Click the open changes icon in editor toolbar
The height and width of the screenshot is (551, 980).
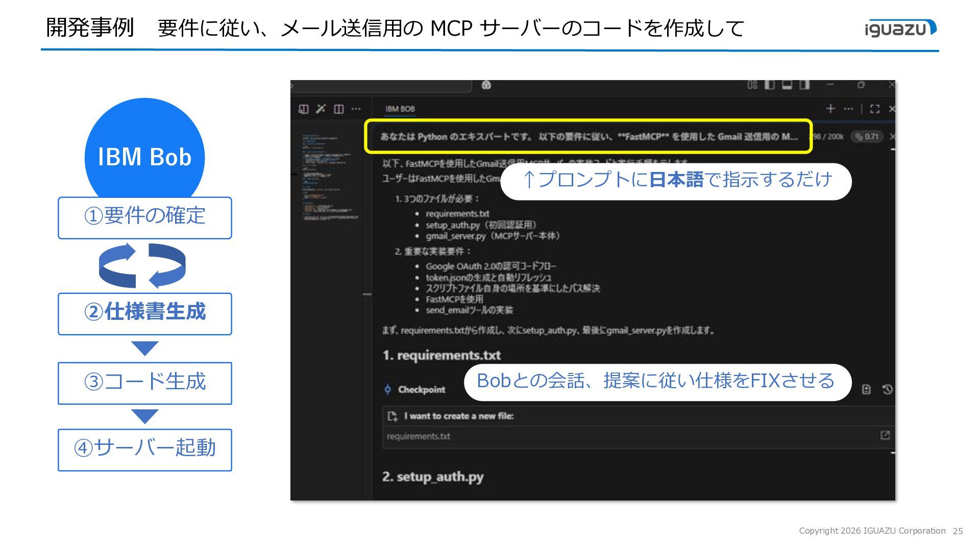(304, 109)
